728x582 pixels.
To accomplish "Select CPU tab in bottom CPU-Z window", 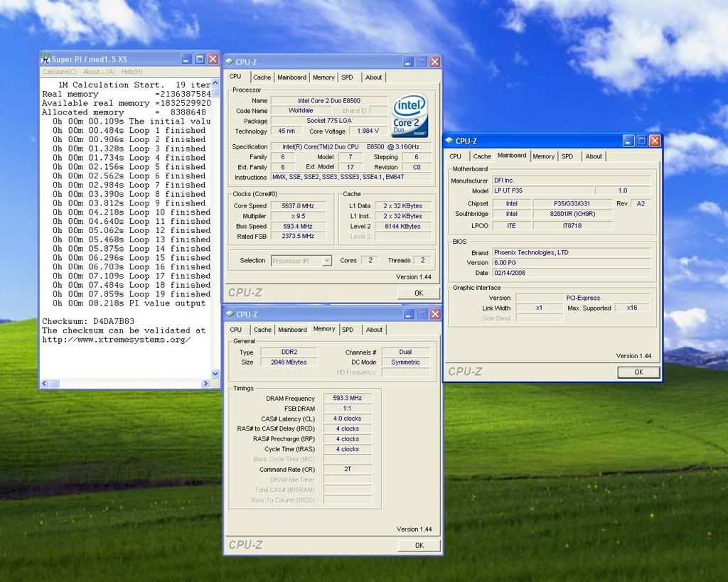I will (236, 330).
